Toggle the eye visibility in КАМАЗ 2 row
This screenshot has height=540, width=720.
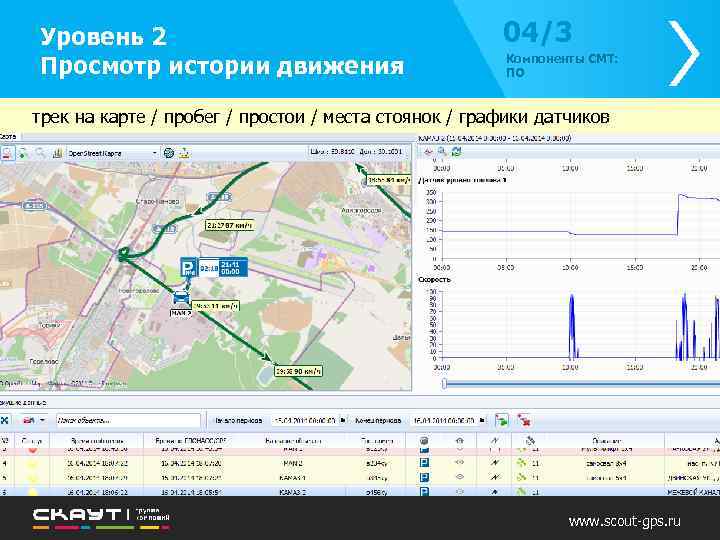pos(460,492)
